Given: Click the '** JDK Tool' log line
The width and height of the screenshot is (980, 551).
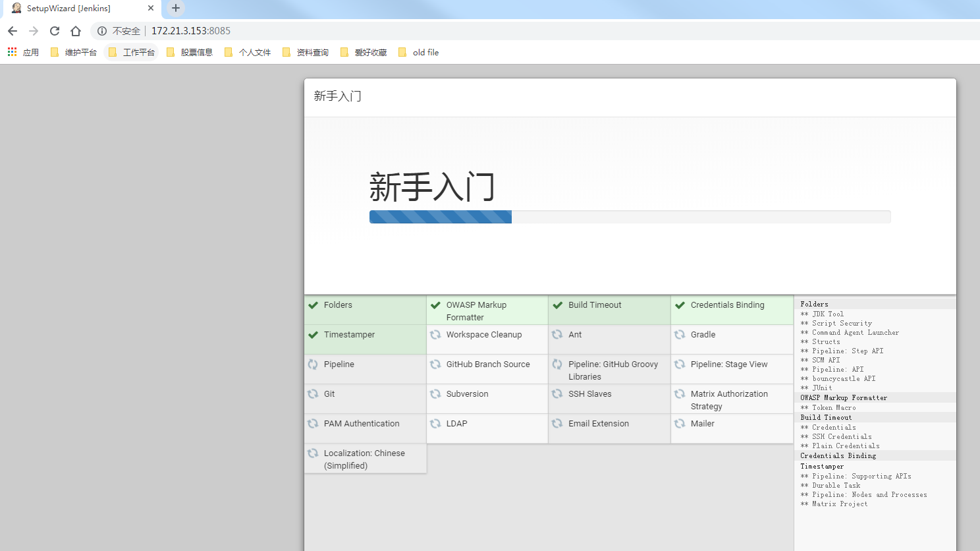Looking at the screenshot, I should pos(822,314).
